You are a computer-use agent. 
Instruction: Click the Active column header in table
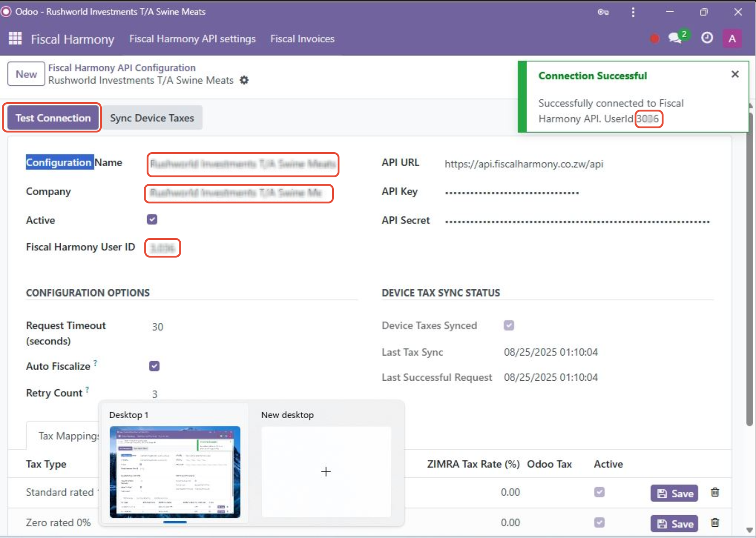(608, 464)
